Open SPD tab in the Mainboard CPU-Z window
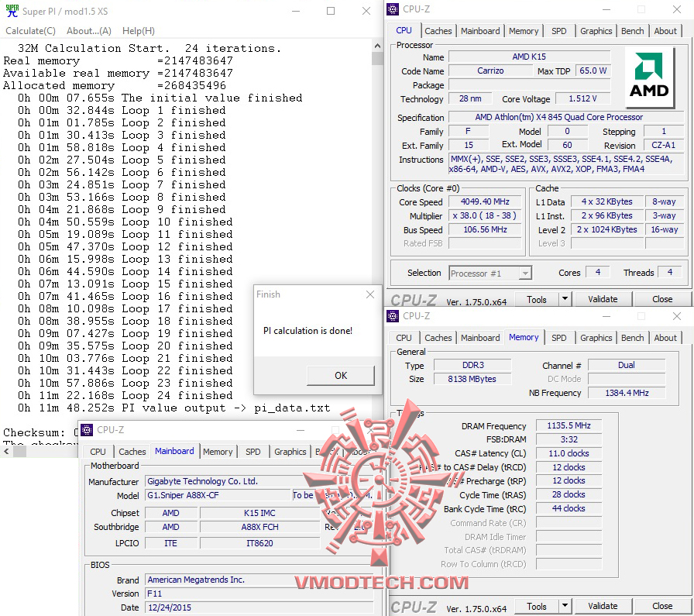Screen dimensions: 694x616 [x=253, y=452]
